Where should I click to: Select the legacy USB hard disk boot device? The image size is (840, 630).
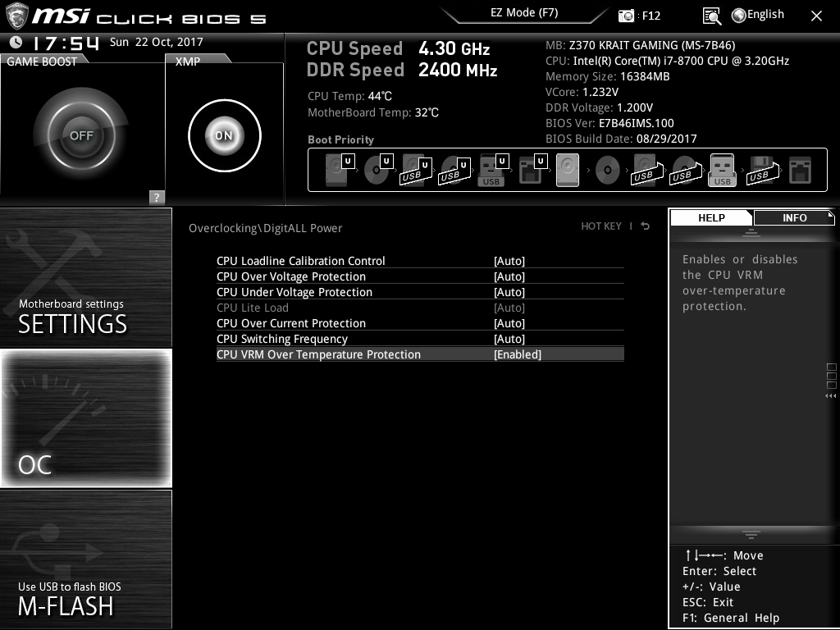(646, 170)
